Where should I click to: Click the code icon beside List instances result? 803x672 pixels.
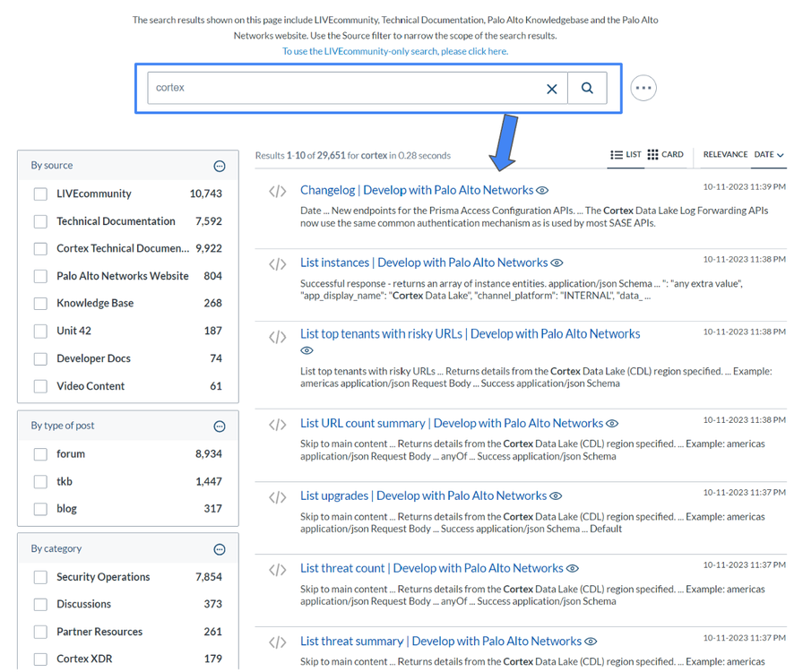pos(278,264)
